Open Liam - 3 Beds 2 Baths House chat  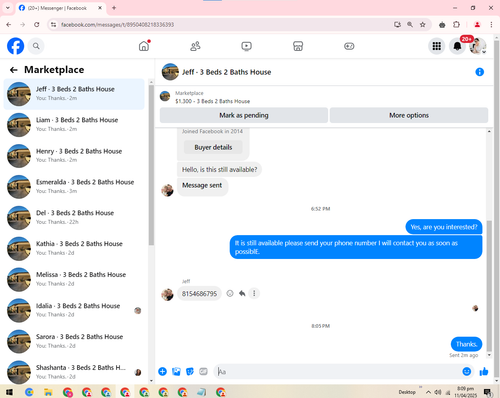pos(74,125)
